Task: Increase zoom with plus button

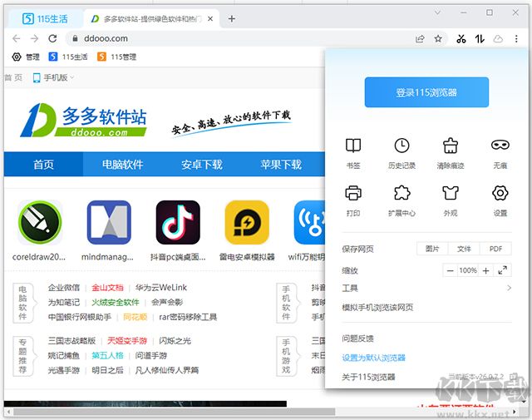Action: point(485,270)
